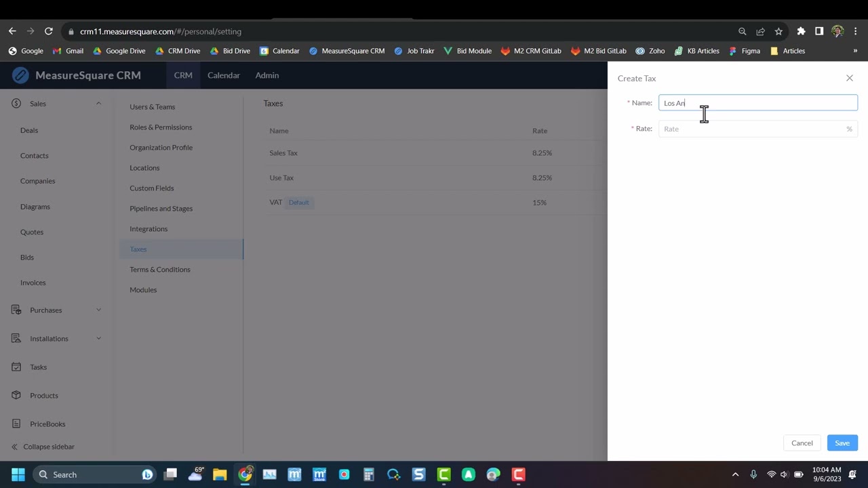
Task: Share this page via share icon
Action: coord(760,31)
